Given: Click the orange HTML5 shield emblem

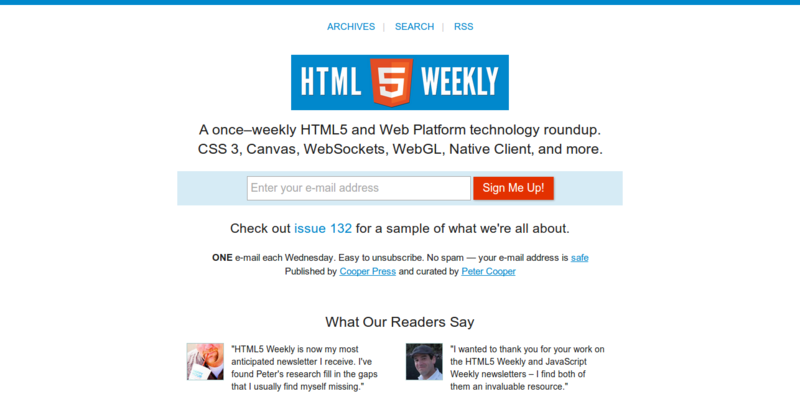Looking at the screenshot, I should [391, 82].
